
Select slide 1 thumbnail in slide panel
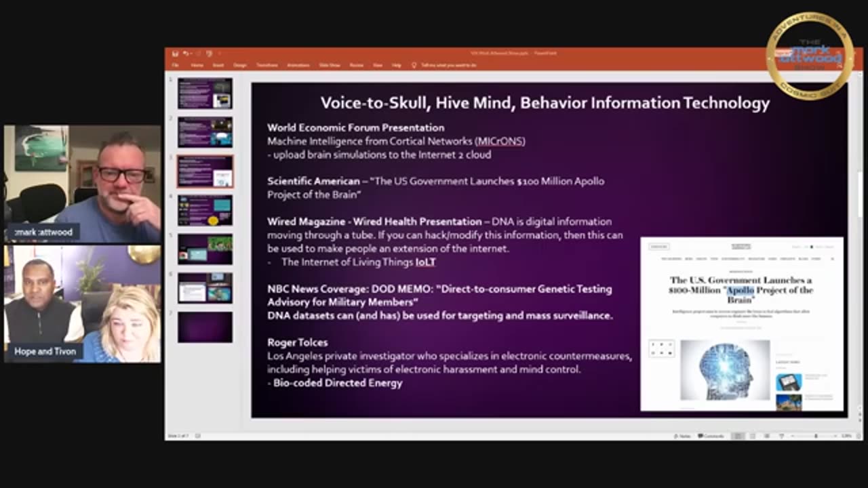[x=205, y=94]
